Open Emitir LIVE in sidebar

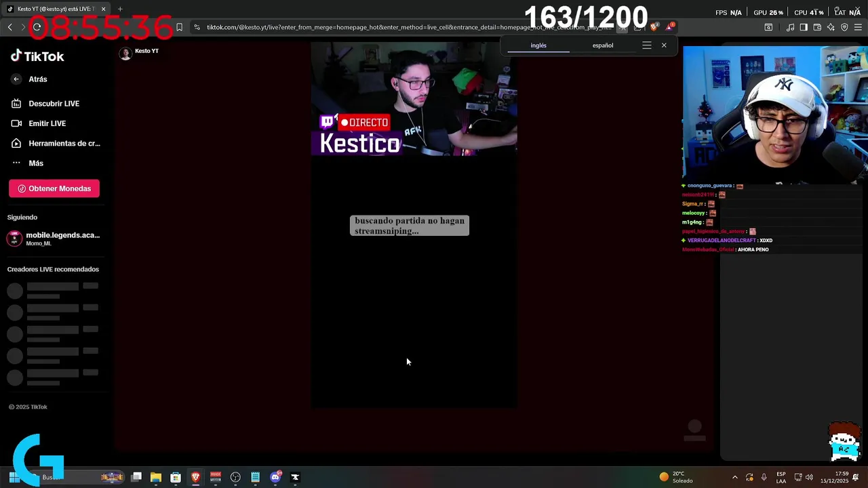(38, 123)
